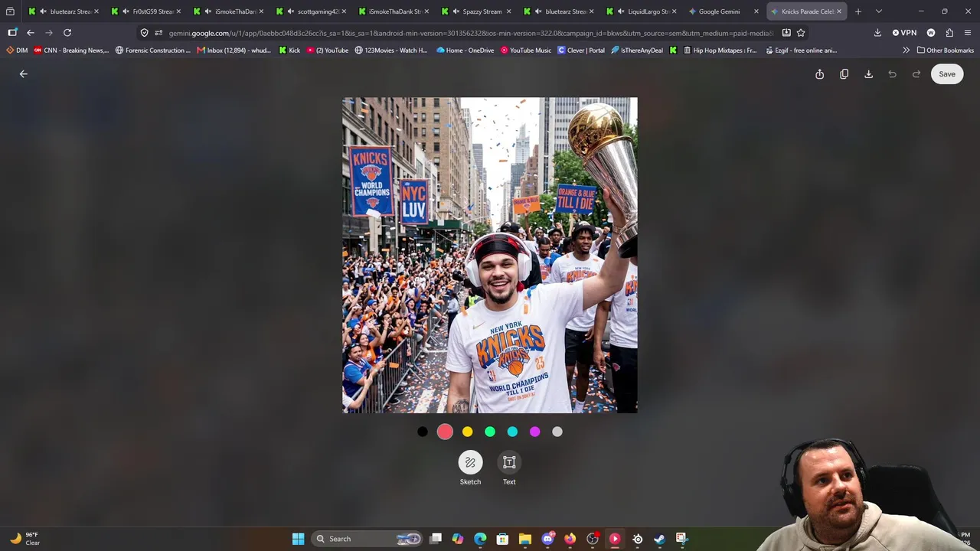Go forward one page in browser
This screenshot has width=980, height=551.
click(x=49, y=33)
